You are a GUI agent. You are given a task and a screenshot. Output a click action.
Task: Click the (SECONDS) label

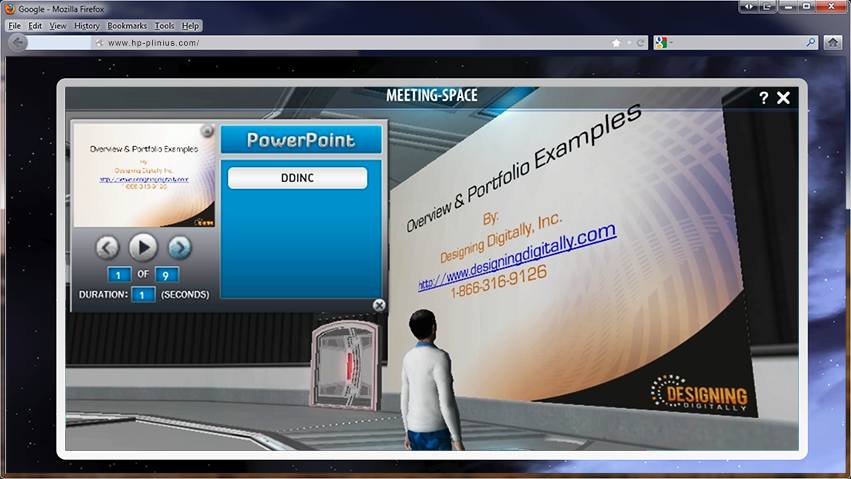click(185, 295)
